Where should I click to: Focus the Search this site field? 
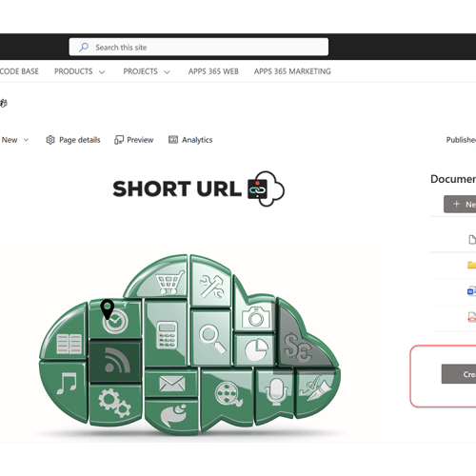[x=199, y=47]
